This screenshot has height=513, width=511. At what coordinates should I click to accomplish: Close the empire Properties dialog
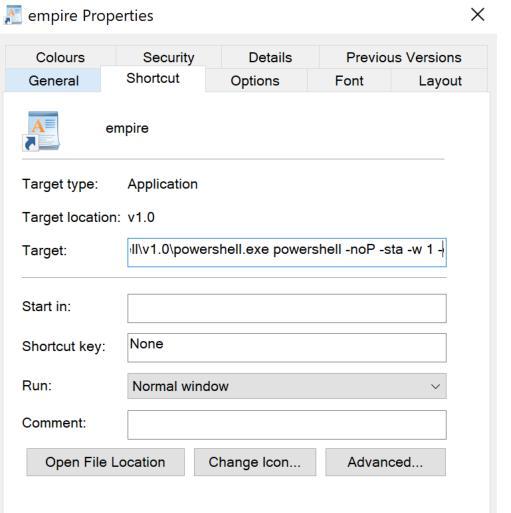coord(477,15)
